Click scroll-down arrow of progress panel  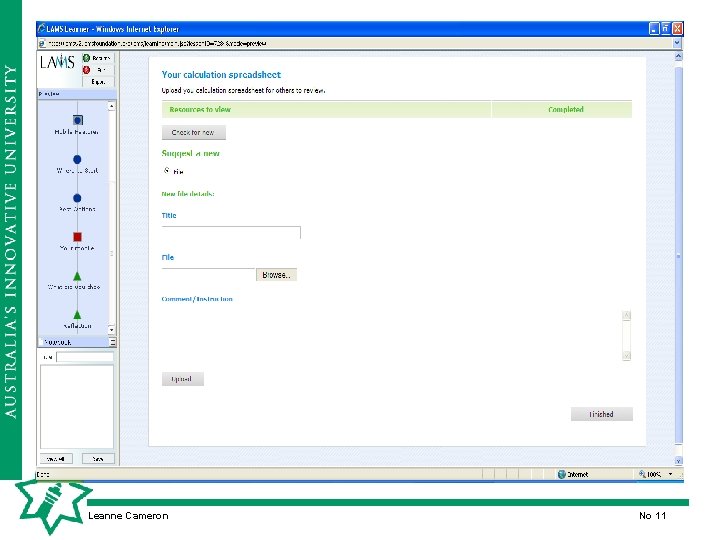tap(111, 330)
